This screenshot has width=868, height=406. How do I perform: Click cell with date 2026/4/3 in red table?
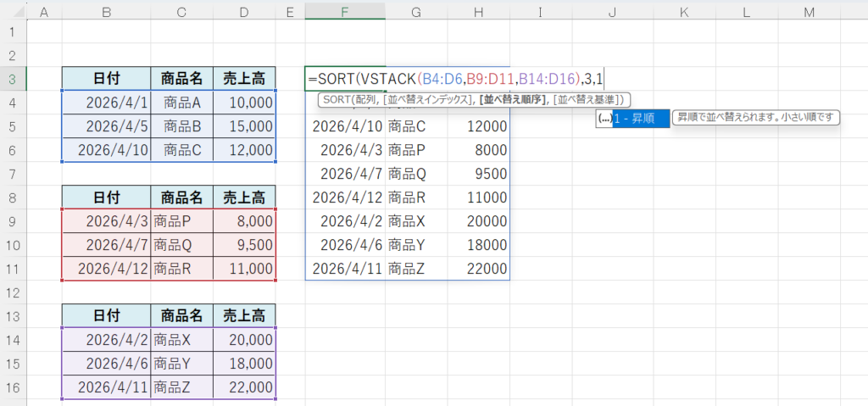pyautogui.click(x=106, y=221)
